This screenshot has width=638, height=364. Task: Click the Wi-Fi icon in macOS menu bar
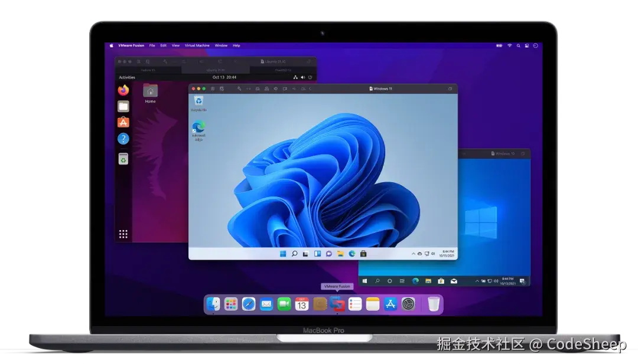509,45
